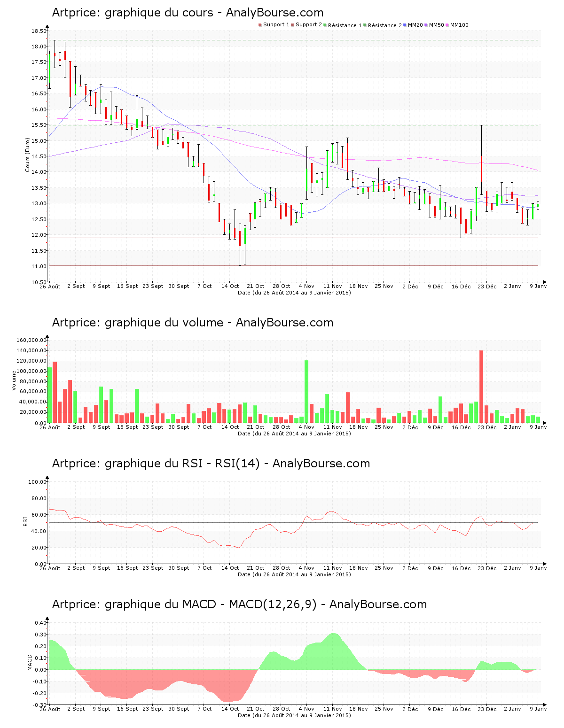Select the tall green volume bar at 4 Nov
564x728 pixels.
click(x=306, y=391)
